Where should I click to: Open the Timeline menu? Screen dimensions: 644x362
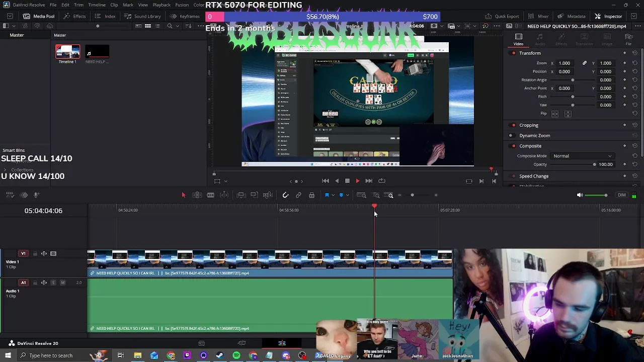97,5
